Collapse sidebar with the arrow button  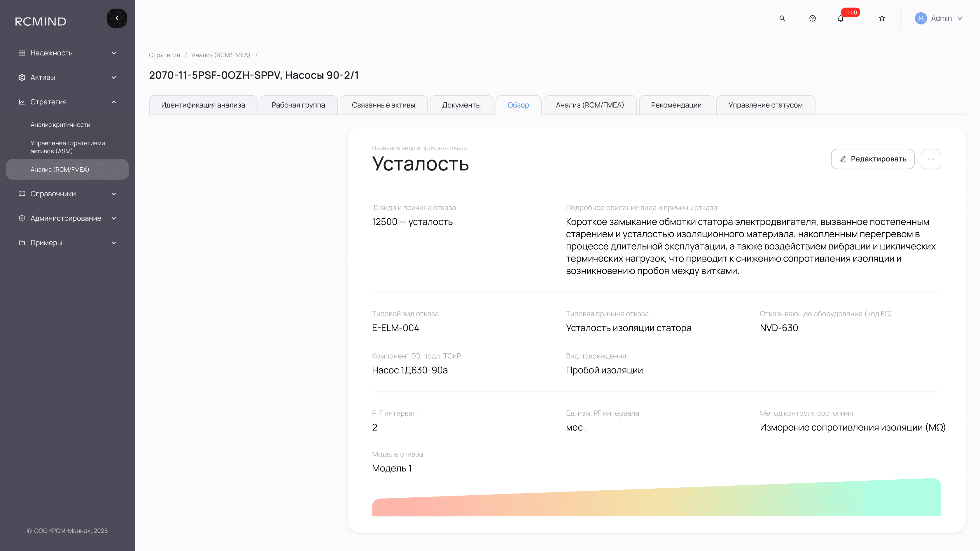[x=117, y=18]
